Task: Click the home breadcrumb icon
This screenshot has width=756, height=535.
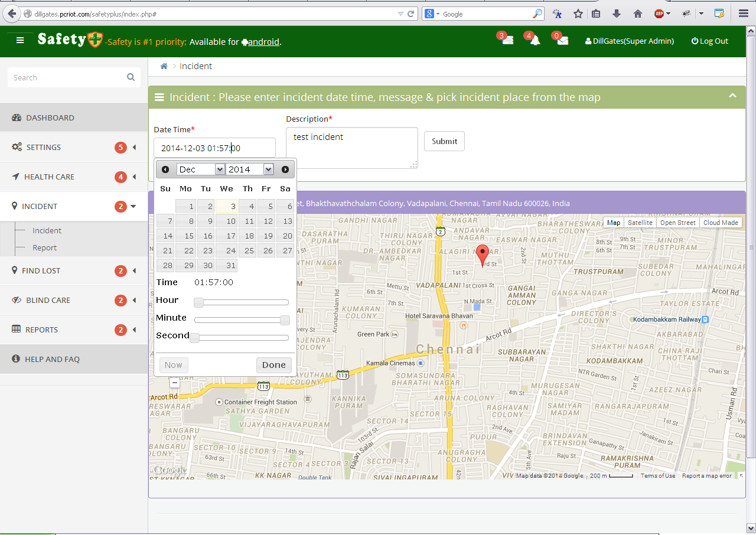Action: pos(164,66)
